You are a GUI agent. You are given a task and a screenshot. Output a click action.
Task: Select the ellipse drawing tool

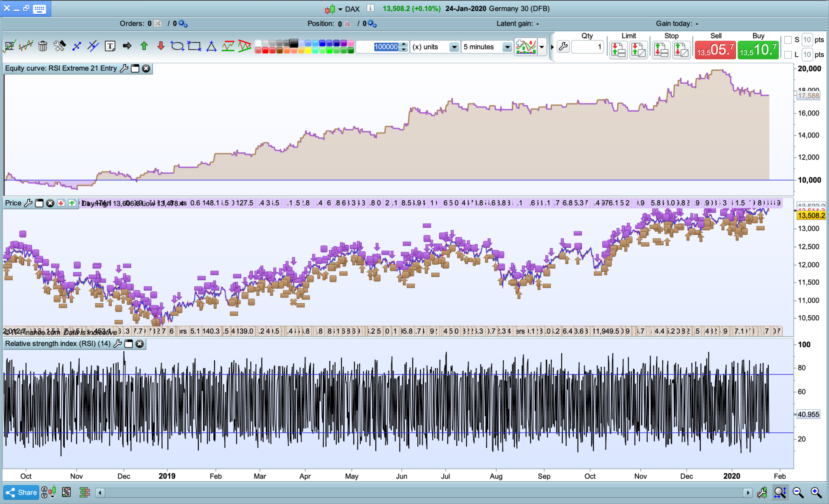point(177,46)
